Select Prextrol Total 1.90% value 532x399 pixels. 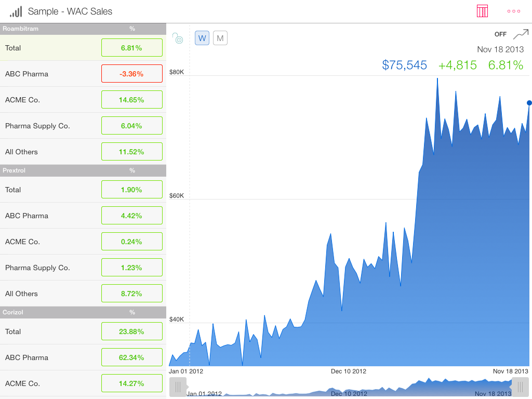click(x=132, y=190)
